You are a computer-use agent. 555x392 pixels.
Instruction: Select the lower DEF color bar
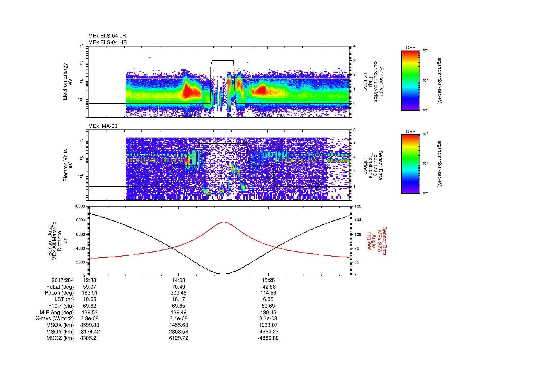point(410,164)
